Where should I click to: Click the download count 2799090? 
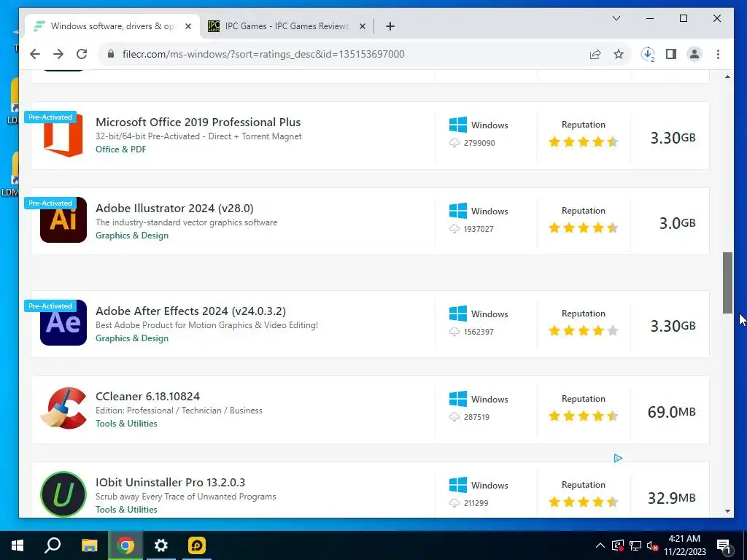click(479, 143)
